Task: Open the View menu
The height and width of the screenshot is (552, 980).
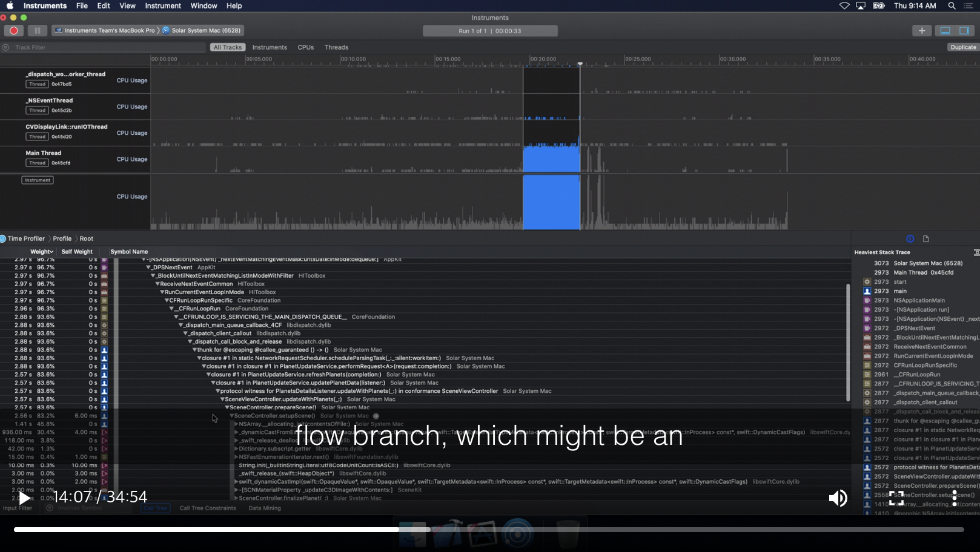Action: point(127,5)
